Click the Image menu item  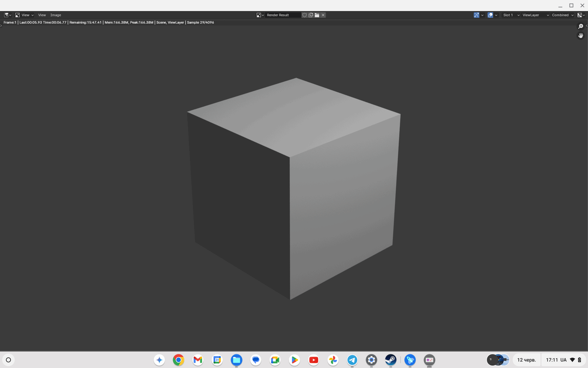[x=55, y=15]
